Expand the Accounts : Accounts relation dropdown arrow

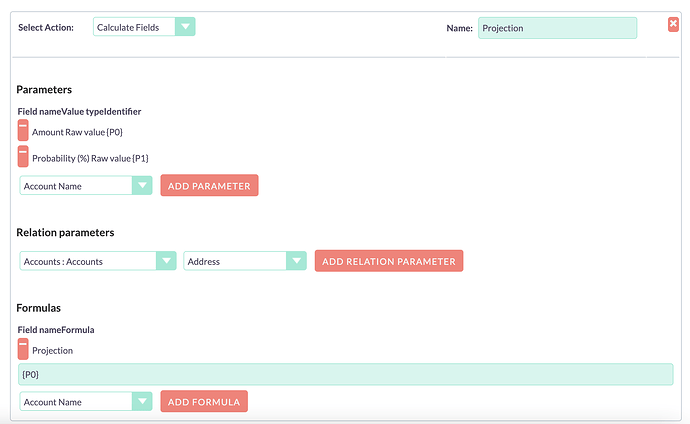point(166,261)
